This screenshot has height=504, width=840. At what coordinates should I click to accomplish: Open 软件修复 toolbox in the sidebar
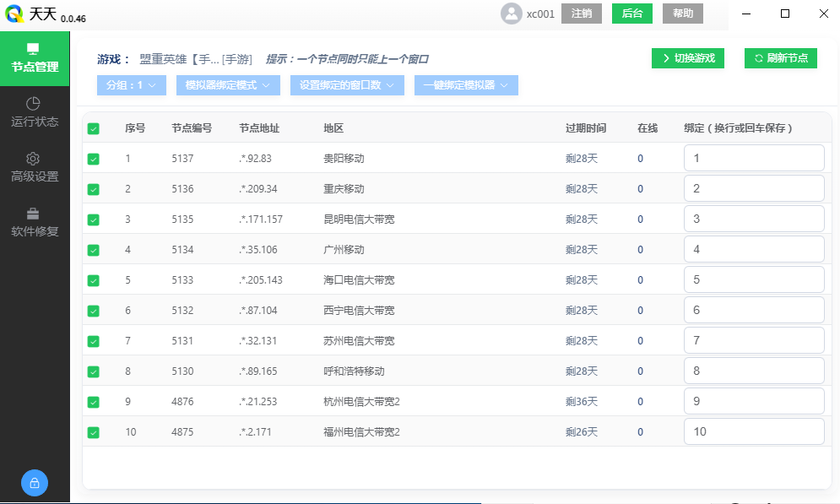click(35, 222)
